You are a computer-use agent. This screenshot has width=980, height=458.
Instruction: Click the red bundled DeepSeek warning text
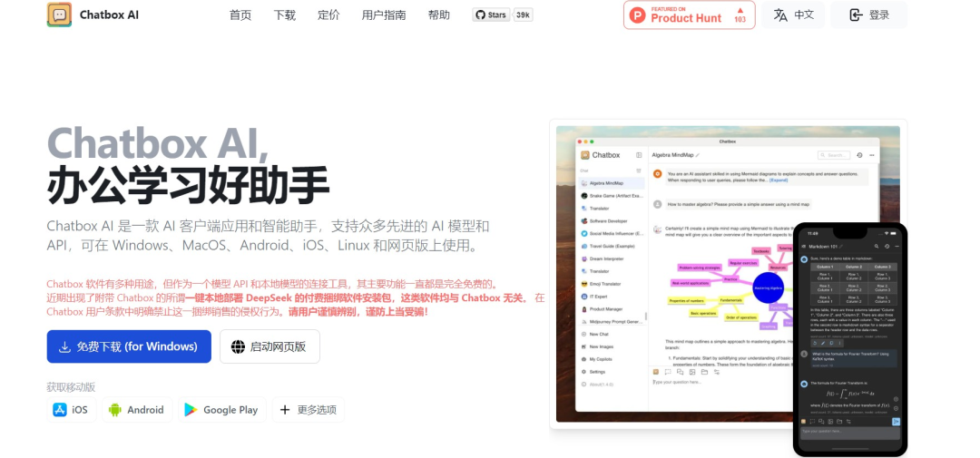[x=296, y=297]
